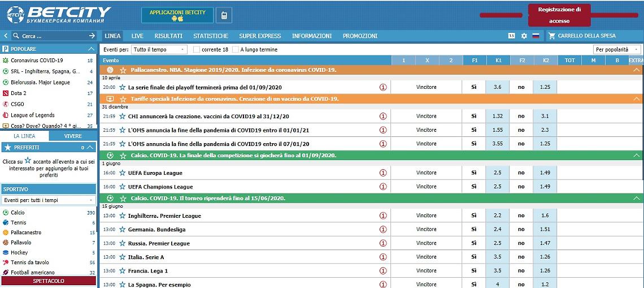Switch to the VIVERE sidebar tab
The width and height of the screenshot is (644, 288).
[73, 136]
